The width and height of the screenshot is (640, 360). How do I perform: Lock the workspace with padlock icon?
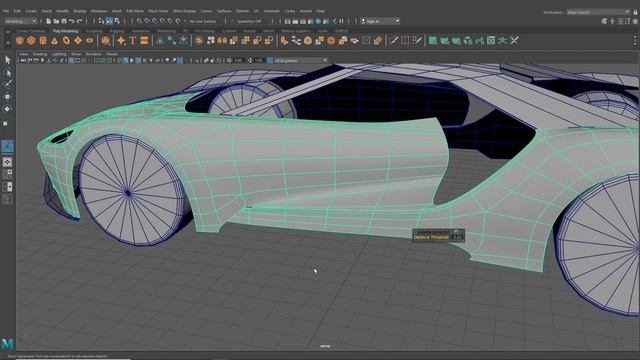[635, 12]
